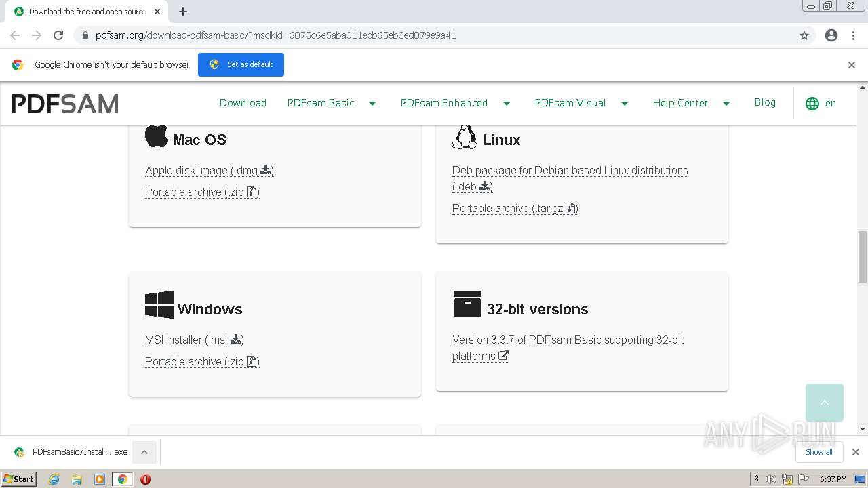Click the 32-bit versions archive box icon
This screenshot has height=488, width=868.
467,304
